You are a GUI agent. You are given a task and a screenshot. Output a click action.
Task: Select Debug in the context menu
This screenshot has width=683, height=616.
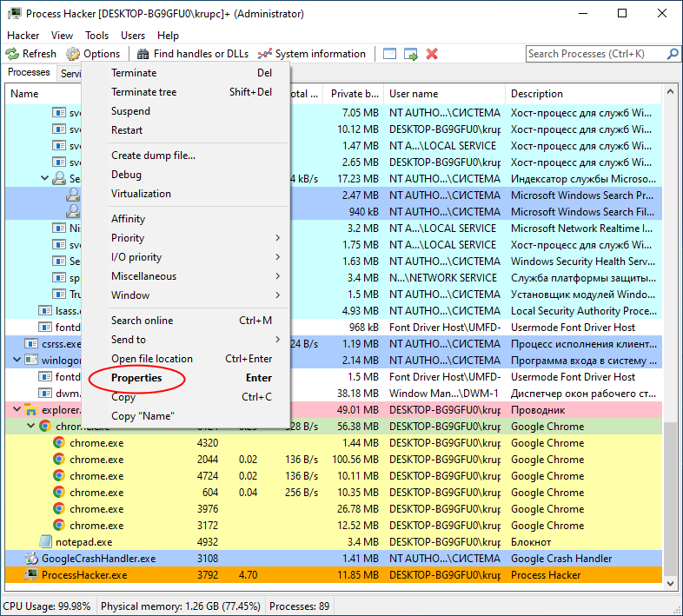186,175
